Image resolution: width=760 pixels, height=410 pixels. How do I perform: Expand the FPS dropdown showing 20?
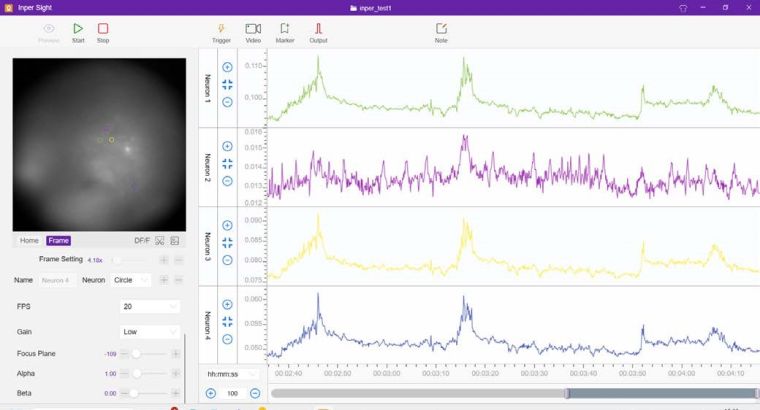[x=150, y=306]
